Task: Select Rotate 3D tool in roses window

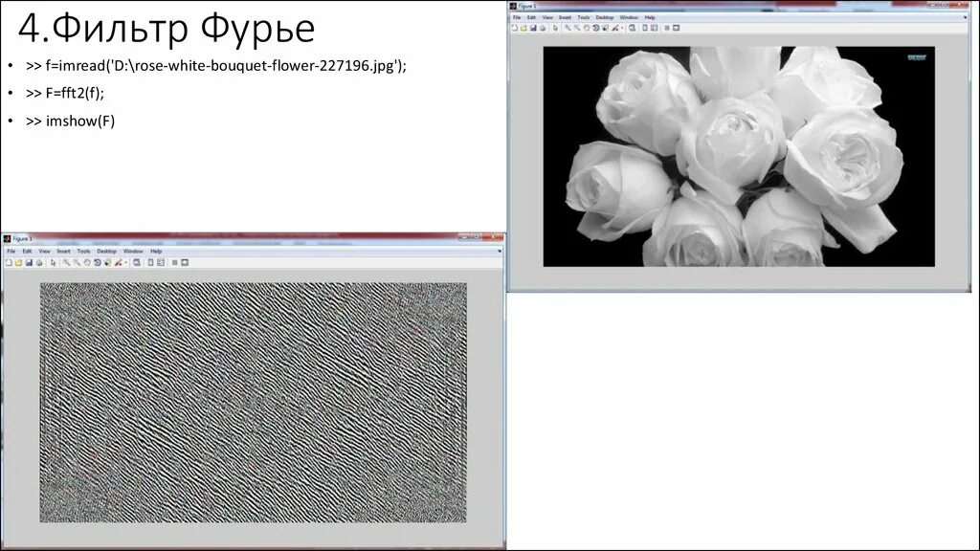Action: [595, 28]
